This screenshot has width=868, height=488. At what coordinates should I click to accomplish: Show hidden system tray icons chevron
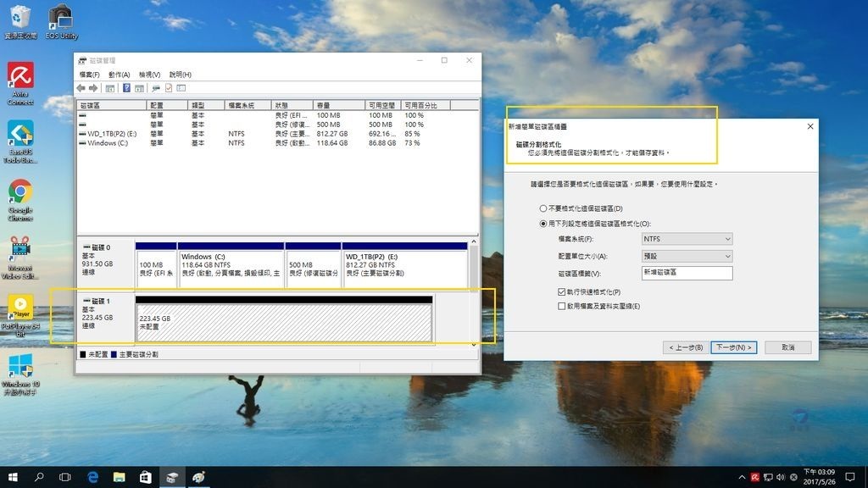[742, 477]
